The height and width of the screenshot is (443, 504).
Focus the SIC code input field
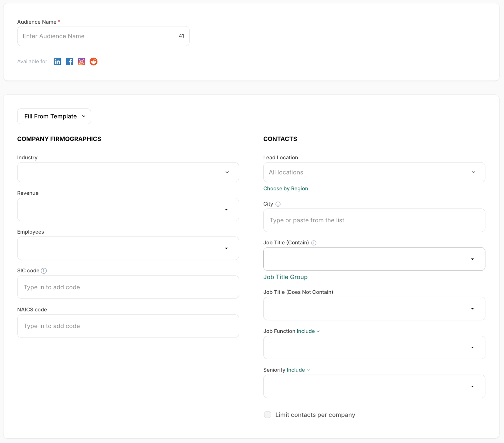coord(128,287)
